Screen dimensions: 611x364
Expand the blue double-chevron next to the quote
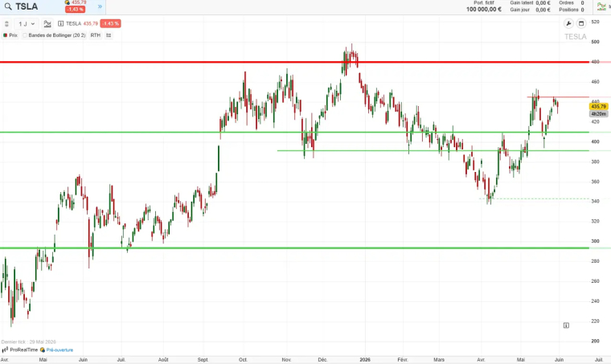tap(100, 6)
